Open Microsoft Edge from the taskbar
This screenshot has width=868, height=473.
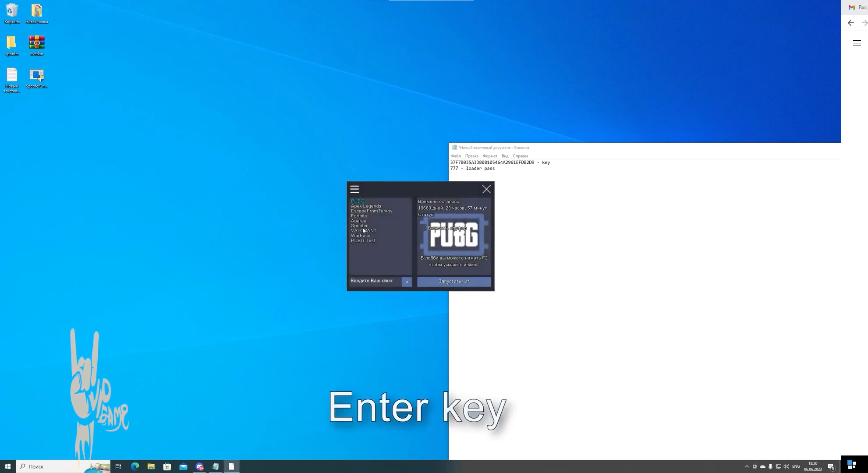coord(135,466)
